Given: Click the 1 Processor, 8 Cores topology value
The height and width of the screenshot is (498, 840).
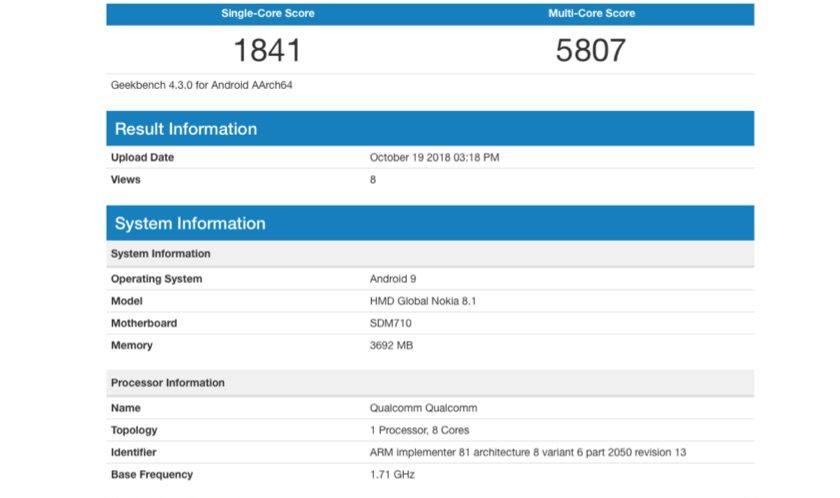Looking at the screenshot, I should 421,430.
